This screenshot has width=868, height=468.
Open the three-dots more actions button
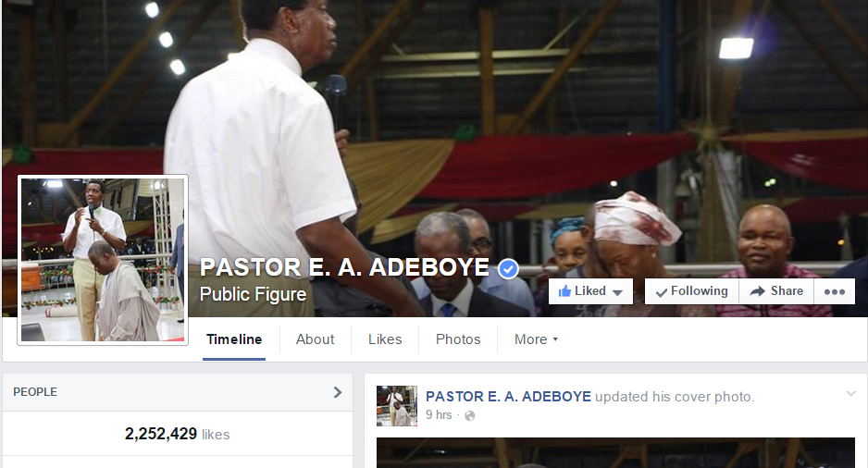(x=835, y=291)
